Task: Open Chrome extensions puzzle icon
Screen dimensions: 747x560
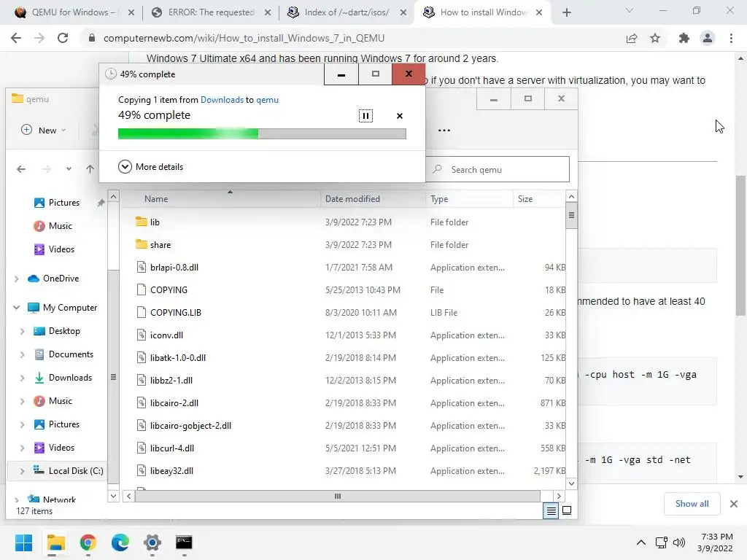Action: (x=684, y=38)
